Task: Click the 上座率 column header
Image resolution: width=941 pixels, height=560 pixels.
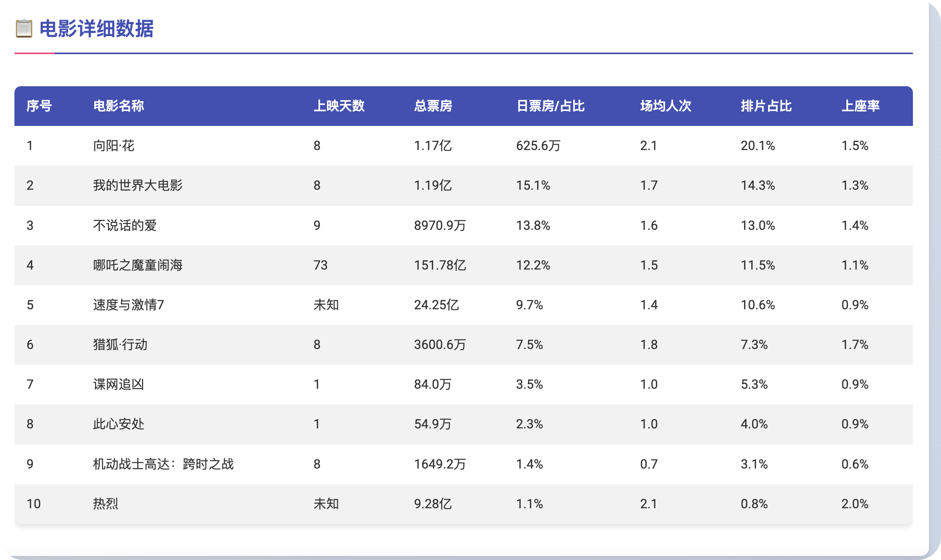Action: [860, 106]
